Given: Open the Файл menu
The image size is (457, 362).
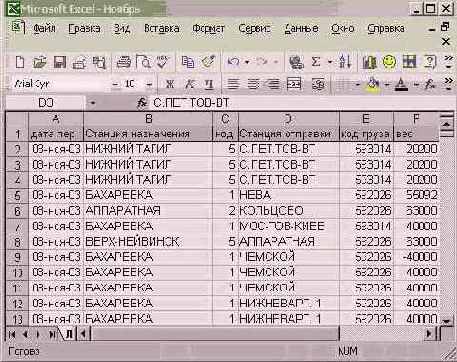Looking at the screenshot, I should pyautogui.click(x=44, y=29).
